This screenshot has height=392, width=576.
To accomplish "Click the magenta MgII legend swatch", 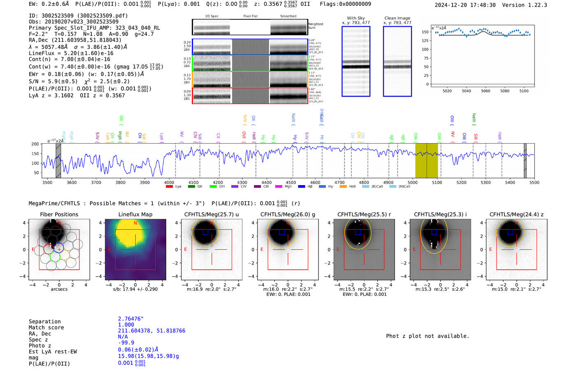I will tap(279, 187).
